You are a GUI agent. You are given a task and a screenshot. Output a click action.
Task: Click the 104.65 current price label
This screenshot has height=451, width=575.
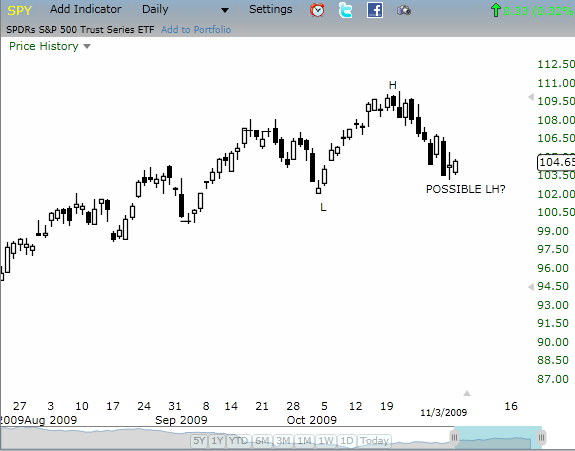(556, 162)
